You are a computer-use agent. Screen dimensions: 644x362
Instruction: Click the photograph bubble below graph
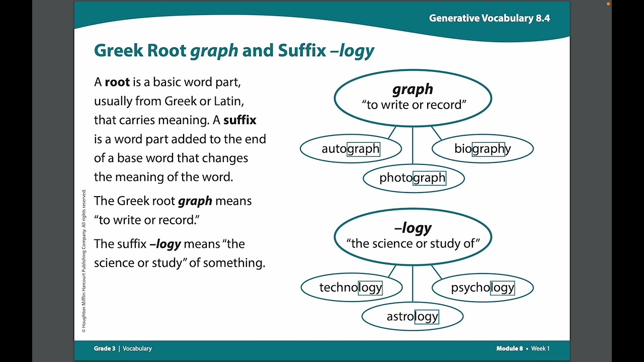coord(414,178)
